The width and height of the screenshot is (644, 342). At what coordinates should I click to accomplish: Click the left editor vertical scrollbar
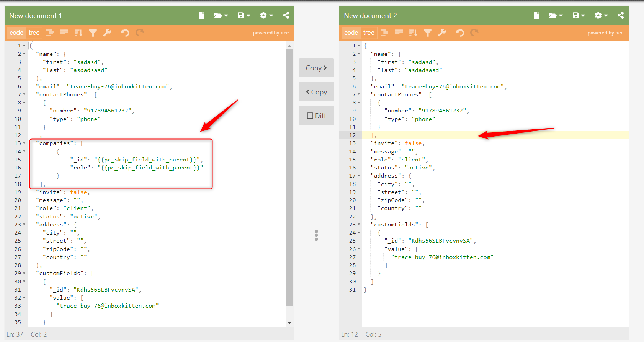(x=289, y=178)
